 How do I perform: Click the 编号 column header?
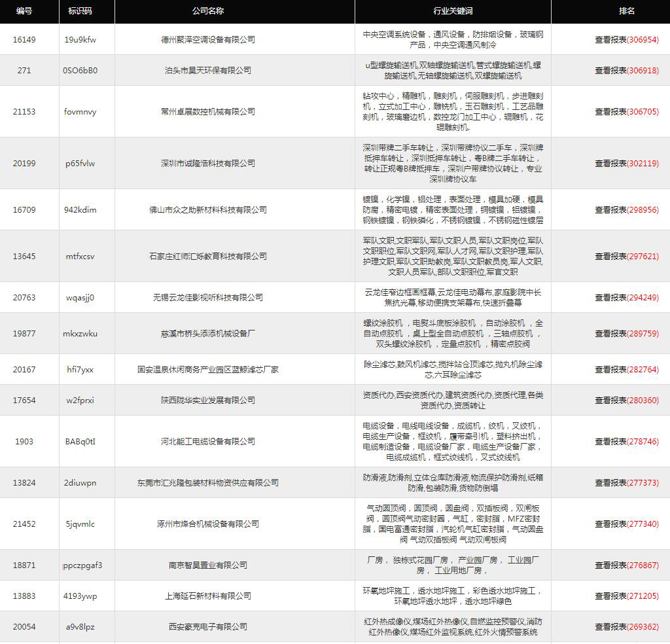(x=24, y=11)
